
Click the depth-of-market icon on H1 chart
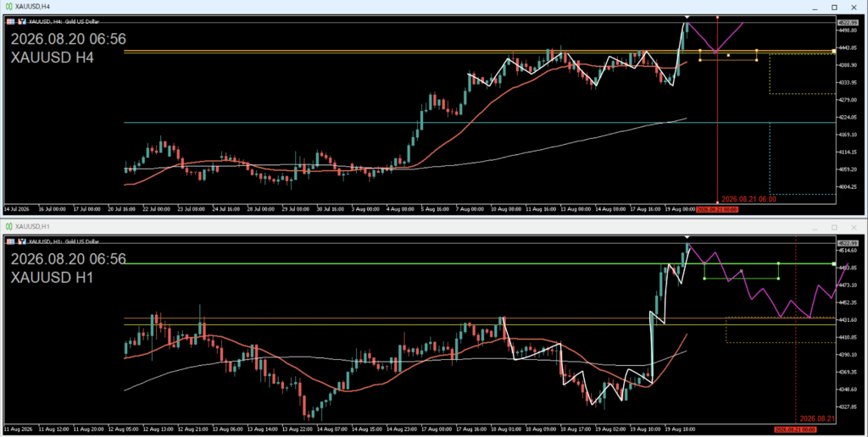(x=22, y=241)
